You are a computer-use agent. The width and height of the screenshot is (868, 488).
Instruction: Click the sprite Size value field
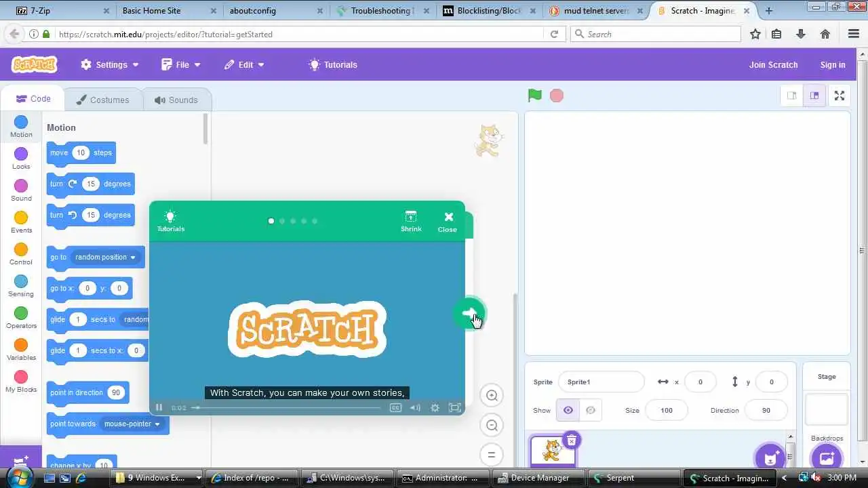(x=667, y=410)
